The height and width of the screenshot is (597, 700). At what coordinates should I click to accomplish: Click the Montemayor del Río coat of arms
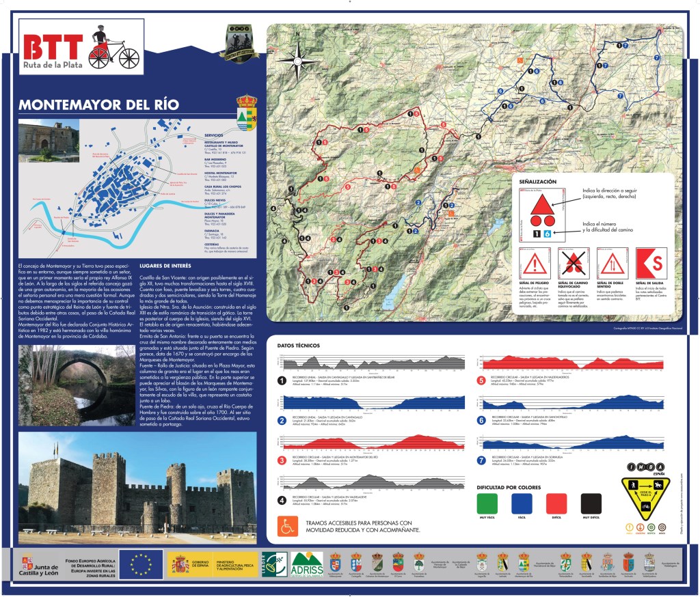(x=245, y=111)
